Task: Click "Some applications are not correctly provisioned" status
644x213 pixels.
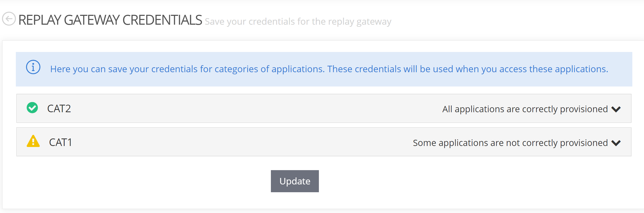Action: tap(510, 143)
